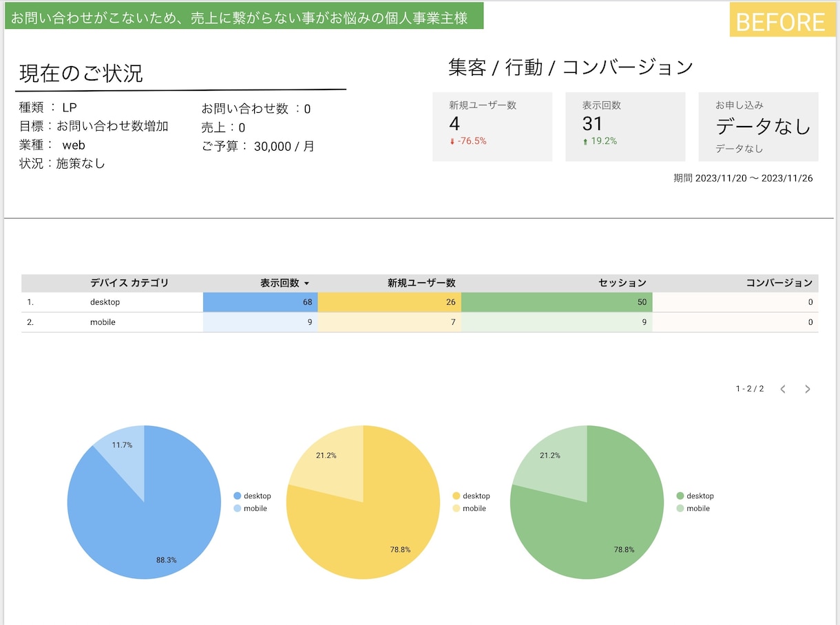
Task: Click mobile row コンバージョン value 0
Action: [810, 322]
